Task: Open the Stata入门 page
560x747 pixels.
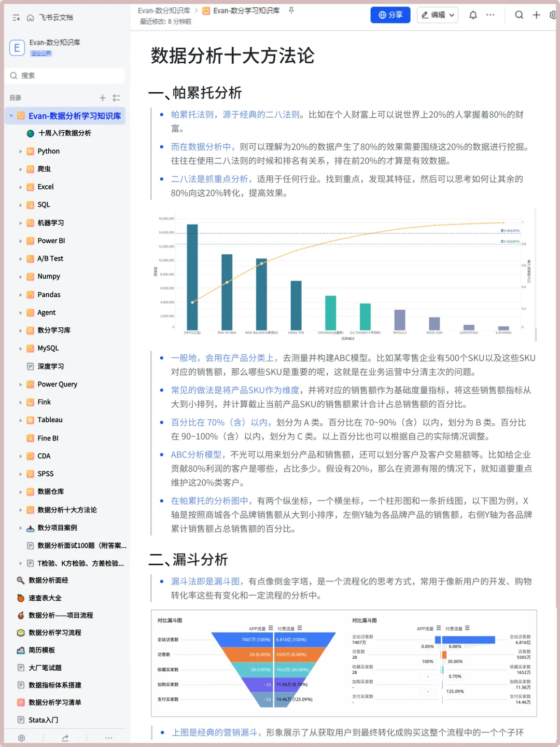Action: tap(44, 720)
